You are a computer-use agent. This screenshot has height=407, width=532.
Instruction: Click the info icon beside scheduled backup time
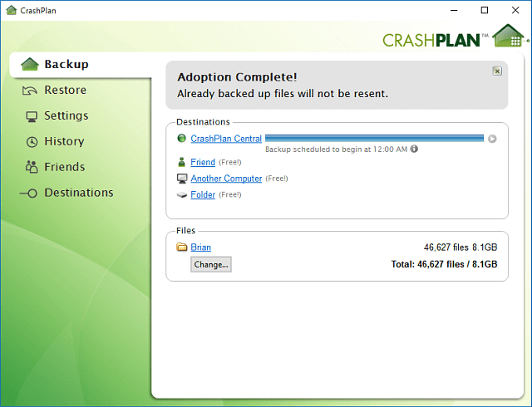414,149
